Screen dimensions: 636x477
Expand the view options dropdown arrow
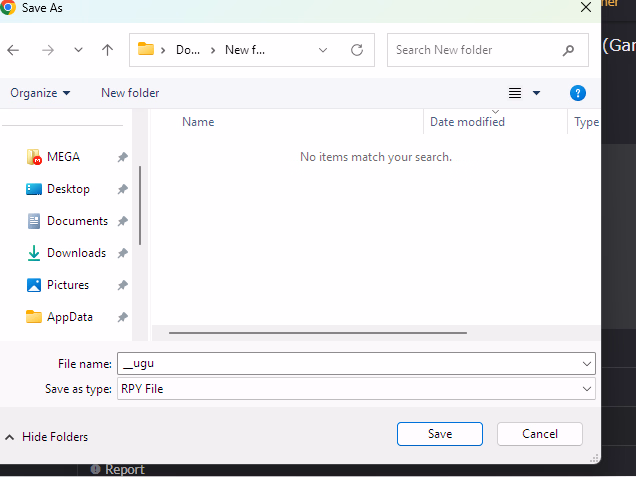537,93
